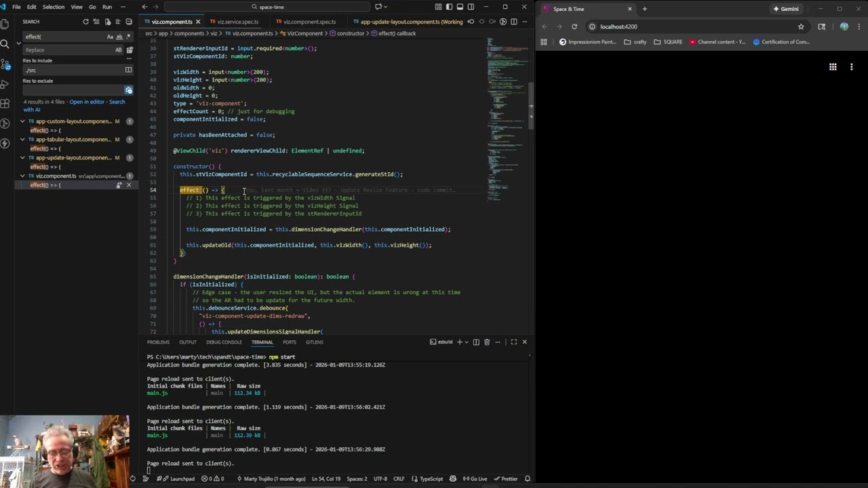Clear search results icon in Search header
The image size is (868, 488).
pyautogui.click(x=96, y=22)
